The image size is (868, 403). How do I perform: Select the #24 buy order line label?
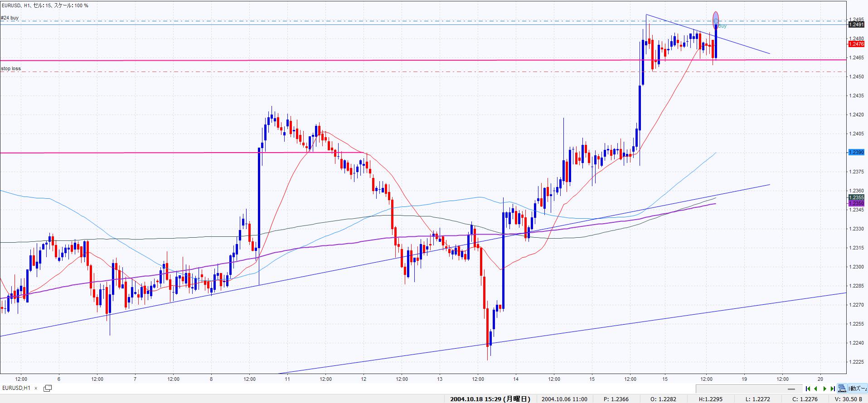10,18
